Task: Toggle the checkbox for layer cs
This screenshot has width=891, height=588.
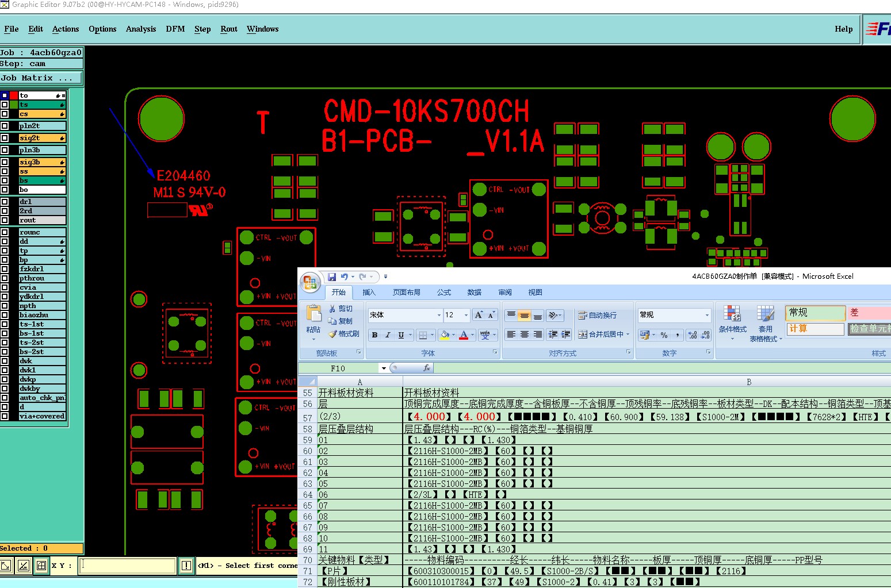Action: coord(5,114)
